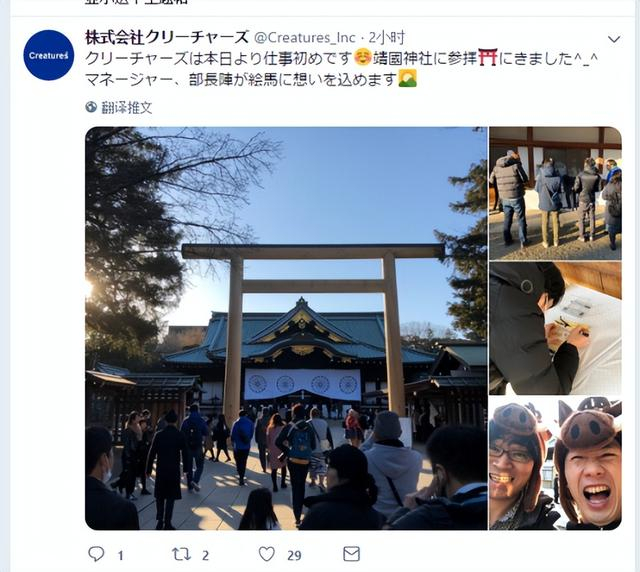Click the globe icon beside 翻译推文
Screen dimensions: 640x572
(91, 107)
